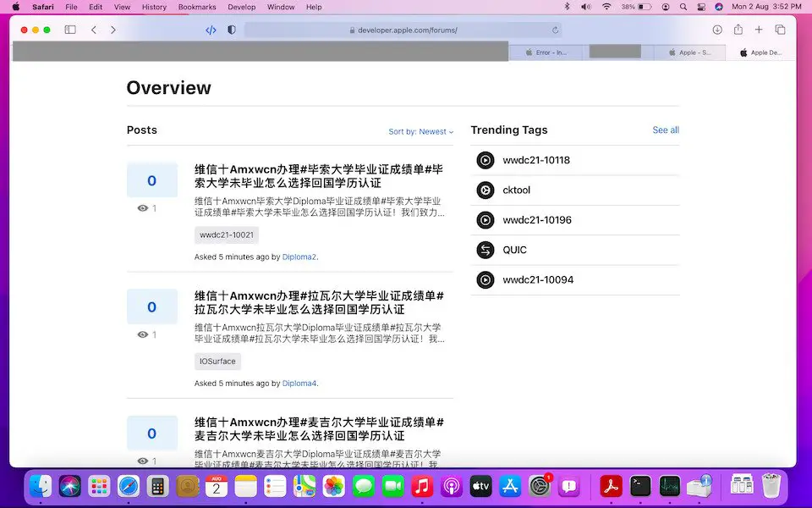
Task: Click the Safari back arrow
Action: point(93,30)
